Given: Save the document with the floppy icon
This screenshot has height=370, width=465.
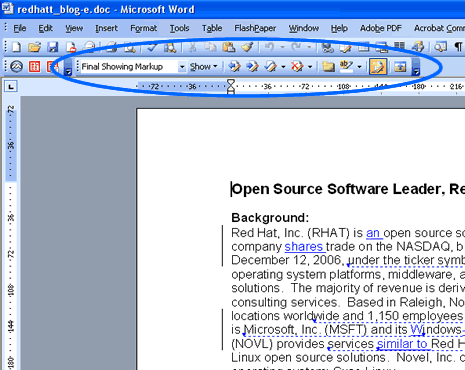Looking at the screenshot, I should point(52,47).
